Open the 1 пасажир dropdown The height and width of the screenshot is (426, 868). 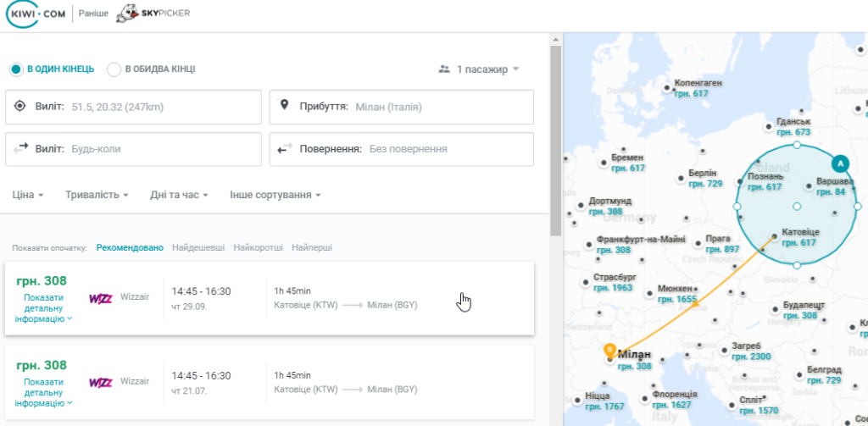click(480, 69)
